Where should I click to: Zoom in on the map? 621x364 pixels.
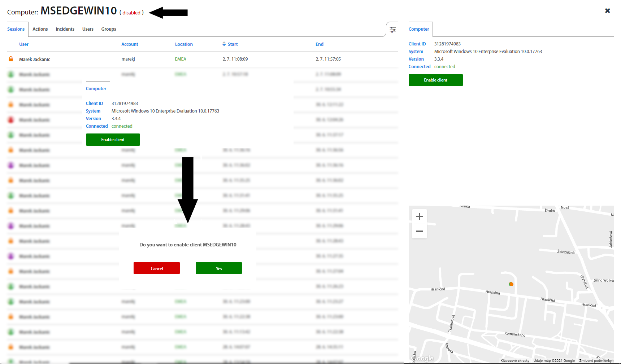[x=419, y=216]
